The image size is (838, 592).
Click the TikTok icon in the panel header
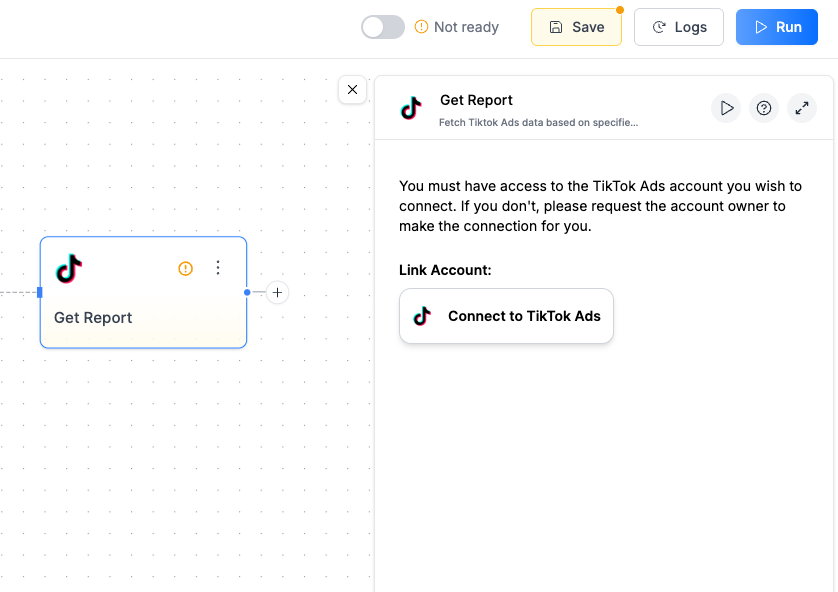coord(411,108)
